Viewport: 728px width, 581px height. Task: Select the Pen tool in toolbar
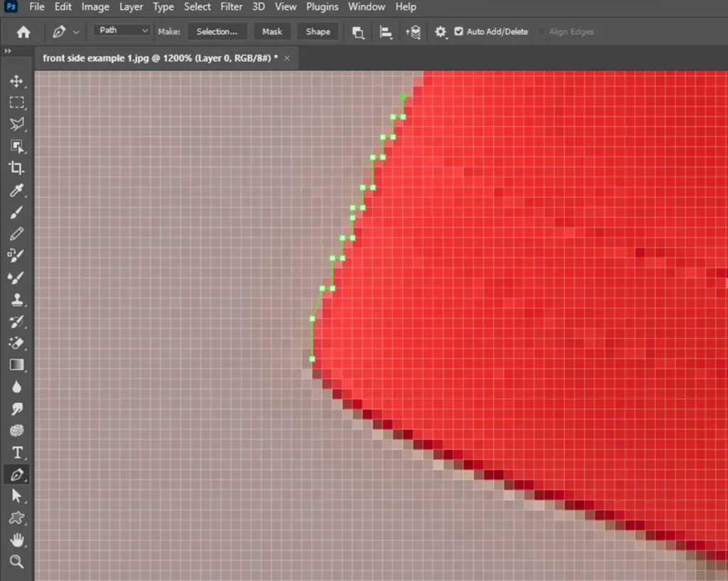pyautogui.click(x=17, y=474)
